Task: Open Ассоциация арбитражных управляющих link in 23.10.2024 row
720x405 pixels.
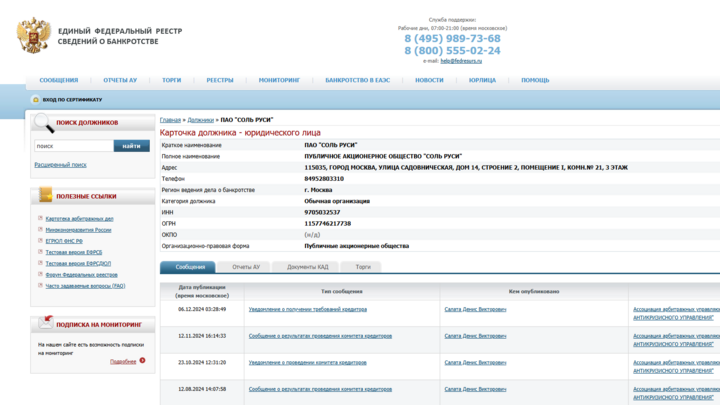Action: click(676, 366)
